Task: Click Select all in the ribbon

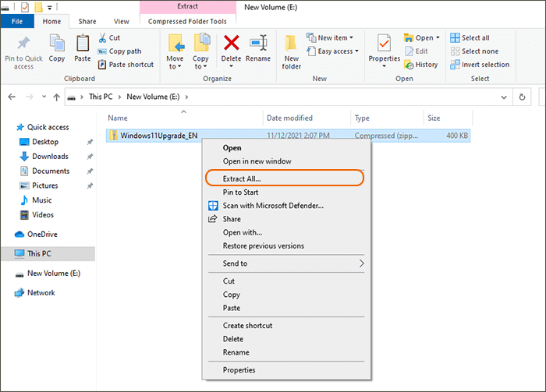Action: tap(475, 37)
